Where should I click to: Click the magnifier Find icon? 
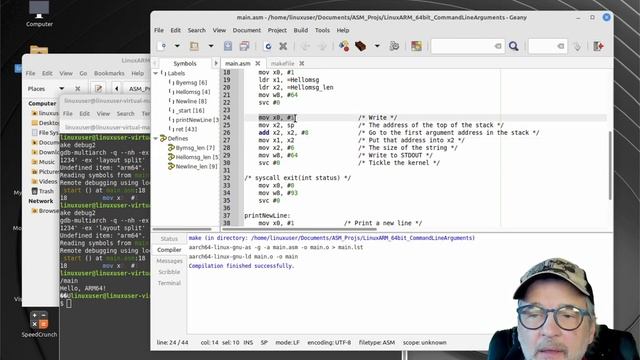click(513, 46)
